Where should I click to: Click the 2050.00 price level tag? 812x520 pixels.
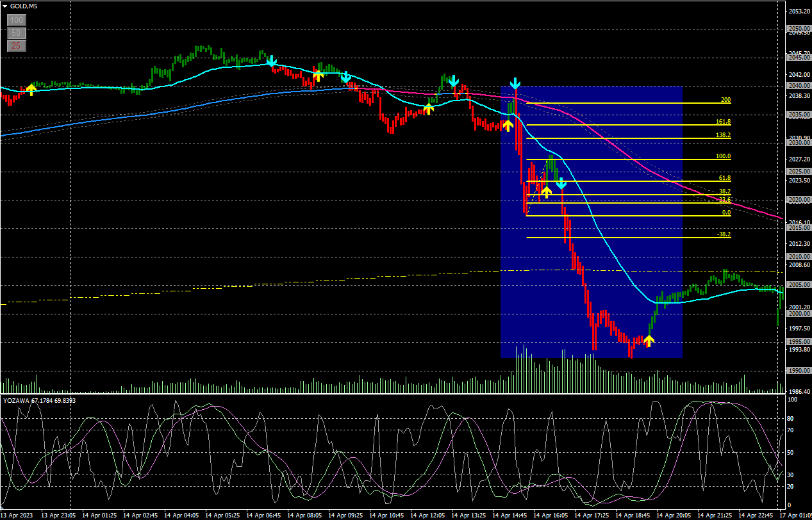coord(799,29)
